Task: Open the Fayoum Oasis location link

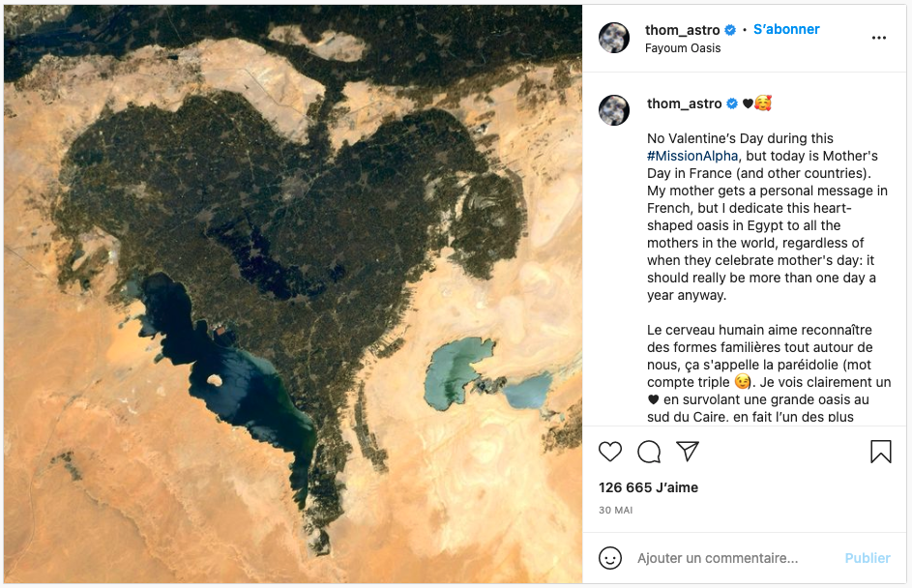Action: point(683,48)
